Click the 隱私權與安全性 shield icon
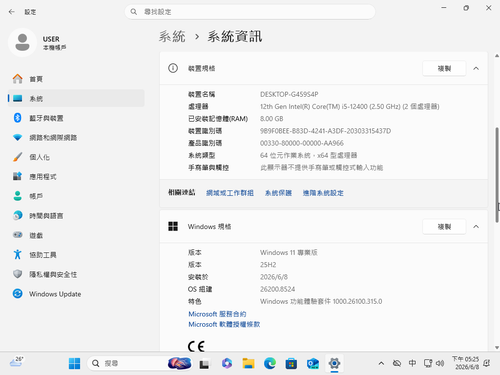Viewport: 500px width, 375px height. coord(17,274)
